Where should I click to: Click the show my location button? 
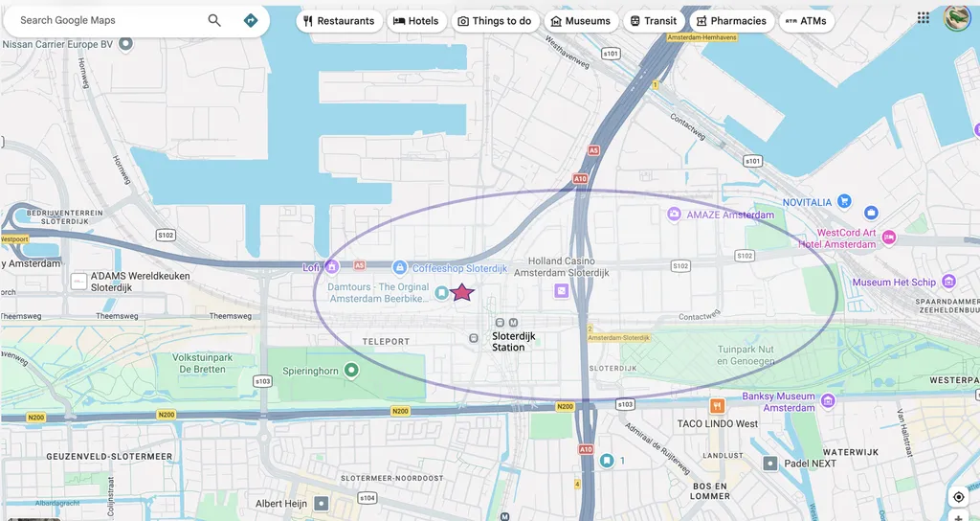coord(958,497)
